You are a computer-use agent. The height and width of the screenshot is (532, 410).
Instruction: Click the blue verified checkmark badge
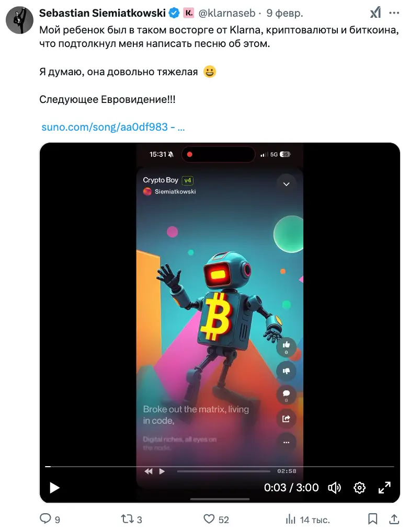coord(175,13)
